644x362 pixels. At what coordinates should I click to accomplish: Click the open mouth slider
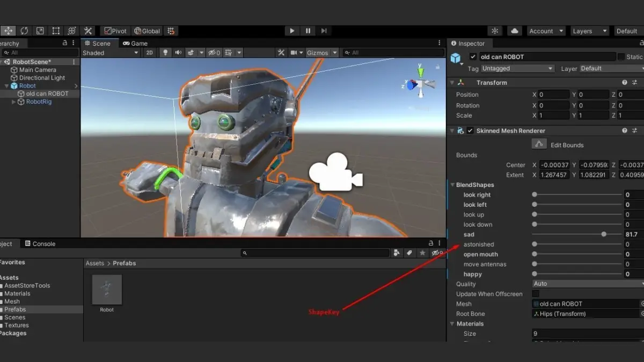[x=577, y=254]
